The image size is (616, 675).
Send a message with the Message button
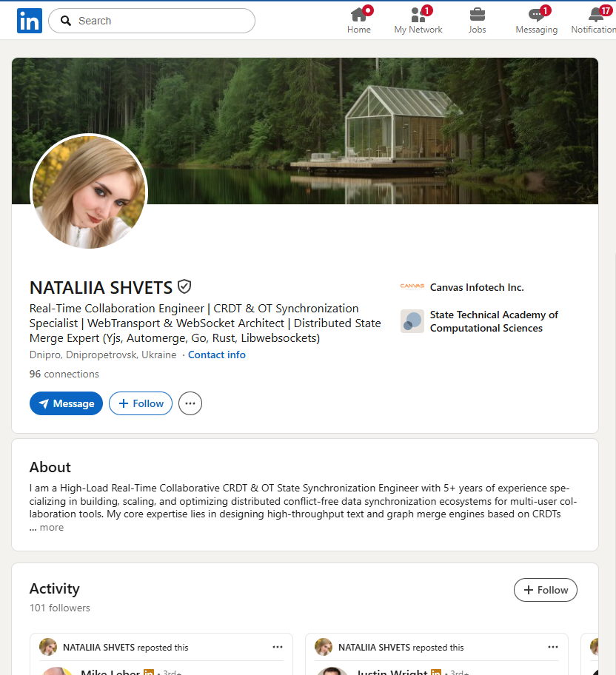pos(66,403)
